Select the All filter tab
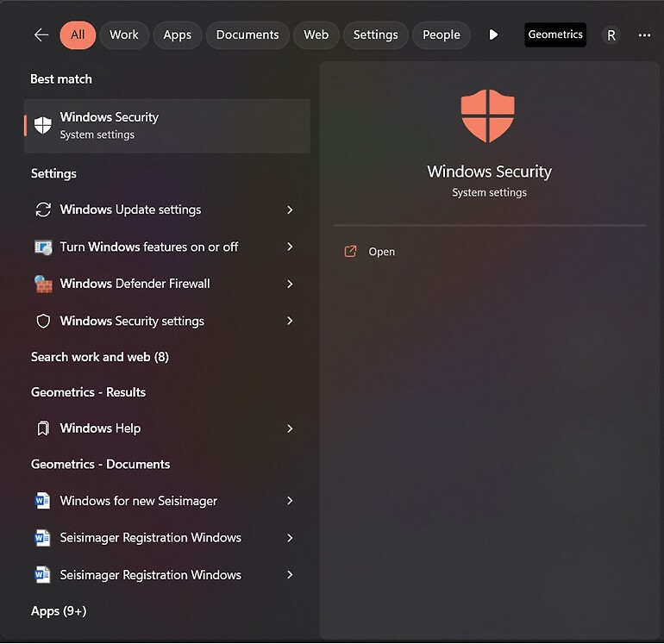This screenshot has height=644, width=664. tap(78, 34)
